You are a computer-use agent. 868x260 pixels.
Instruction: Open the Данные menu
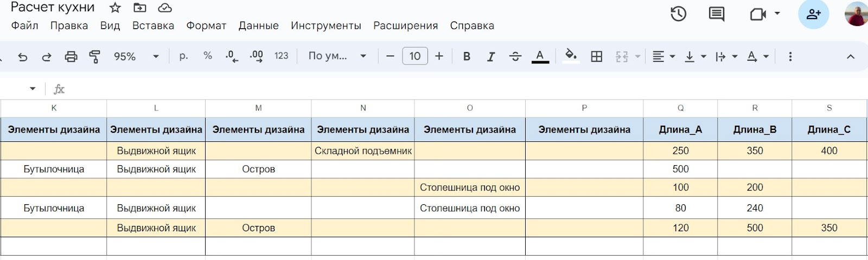click(x=258, y=25)
